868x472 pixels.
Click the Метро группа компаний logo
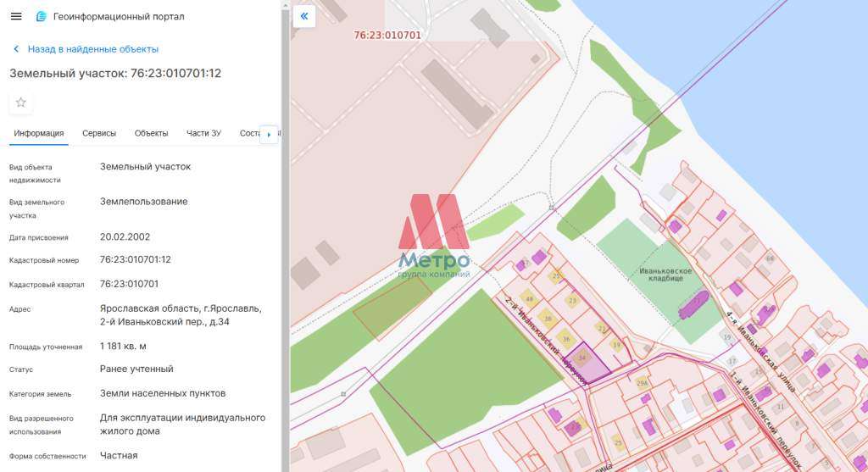coord(434,237)
